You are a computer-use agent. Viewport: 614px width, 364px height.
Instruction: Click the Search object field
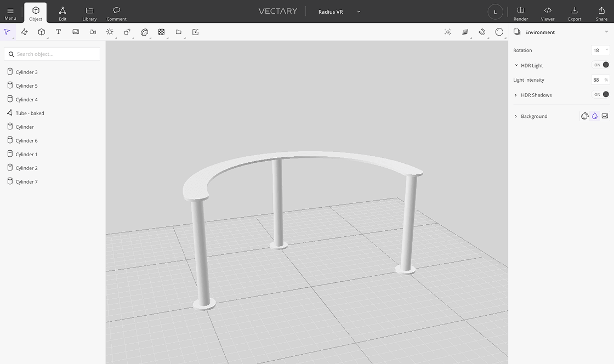(52, 54)
